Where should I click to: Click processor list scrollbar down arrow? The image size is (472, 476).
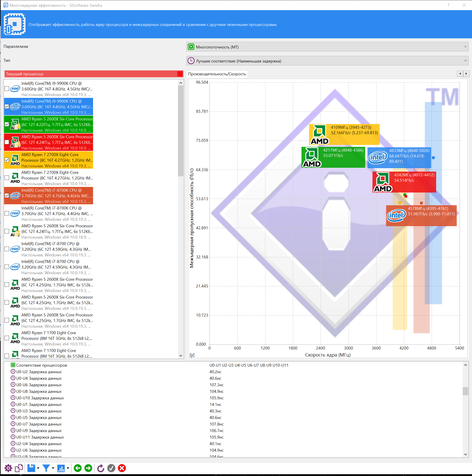coord(181,356)
